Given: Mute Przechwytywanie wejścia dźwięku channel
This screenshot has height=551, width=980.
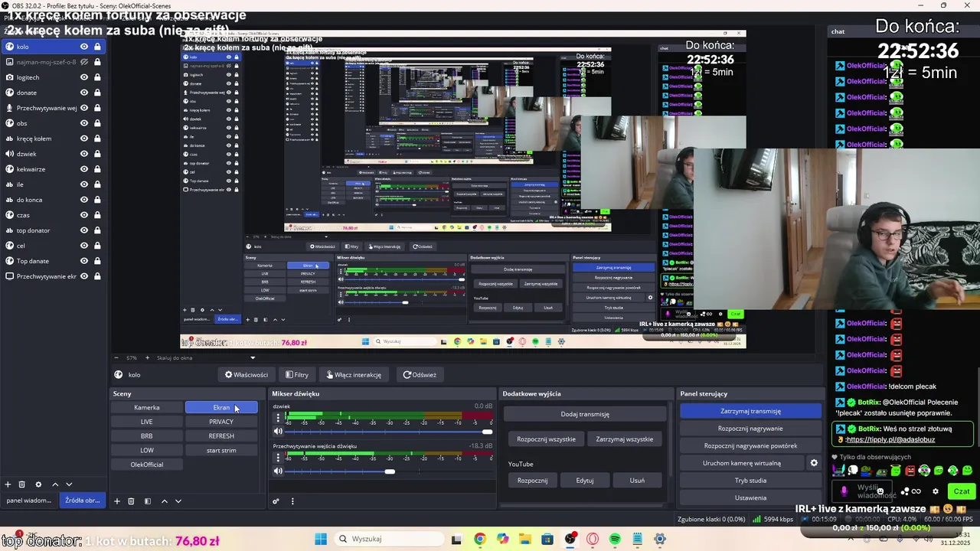Looking at the screenshot, I should point(278,471).
